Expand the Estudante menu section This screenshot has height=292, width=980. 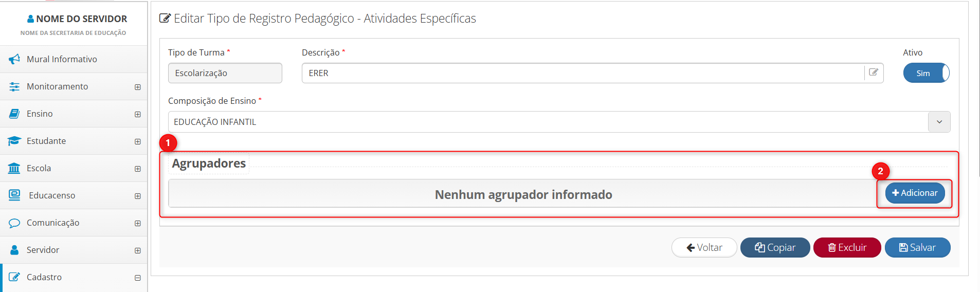pos(137,141)
